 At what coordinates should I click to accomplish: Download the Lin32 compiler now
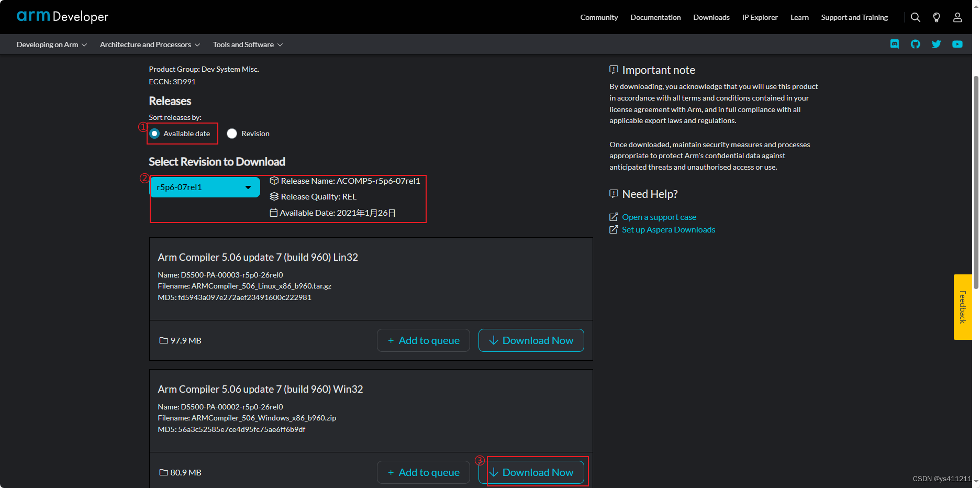tap(531, 340)
